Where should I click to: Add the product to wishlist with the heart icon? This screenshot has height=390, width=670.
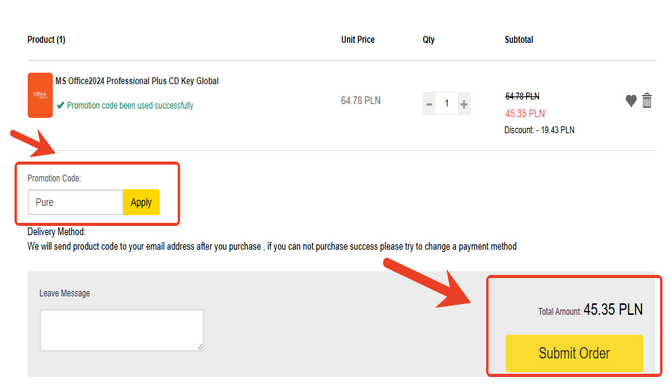tap(631, 101)
